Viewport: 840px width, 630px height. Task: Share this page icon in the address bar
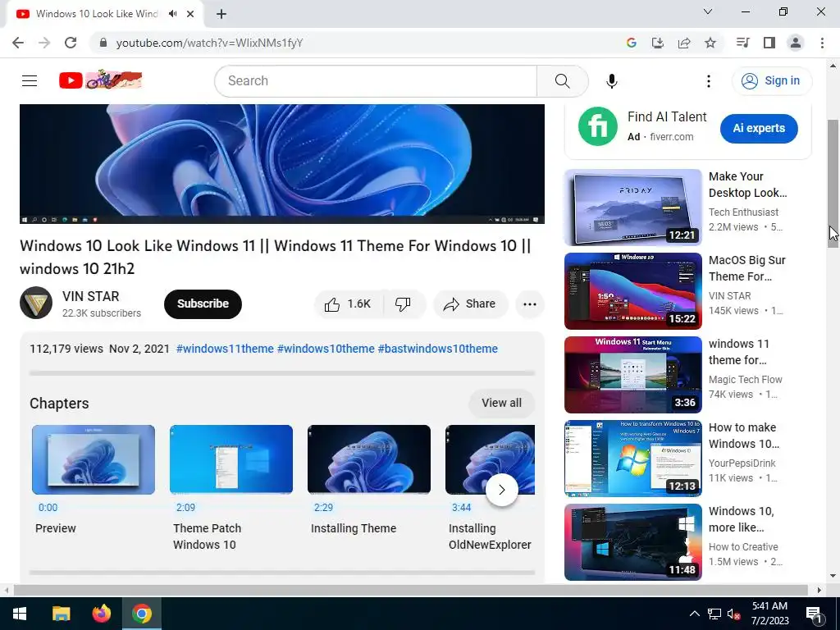(x=684, y=43)
